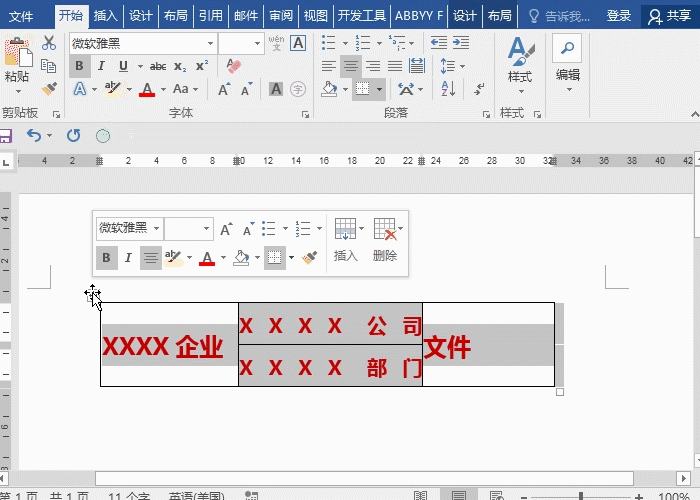Click the Tell me (告诉我) search box
The image size is (700, 500).
560,17
